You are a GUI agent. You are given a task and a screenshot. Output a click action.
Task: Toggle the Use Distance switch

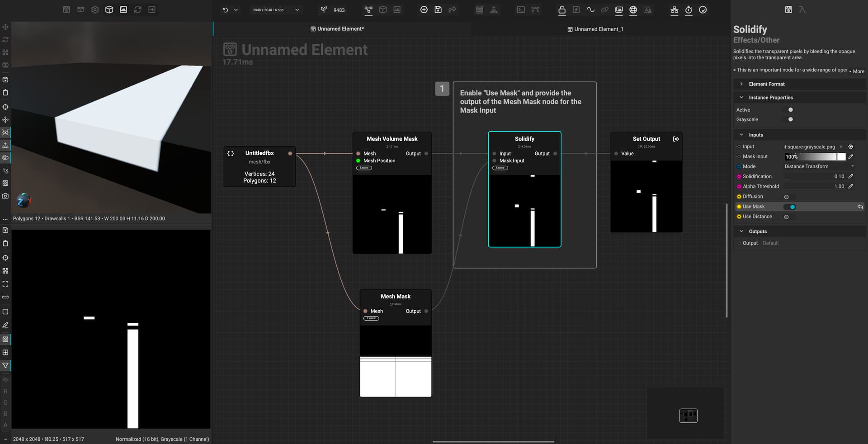[787, 217]
